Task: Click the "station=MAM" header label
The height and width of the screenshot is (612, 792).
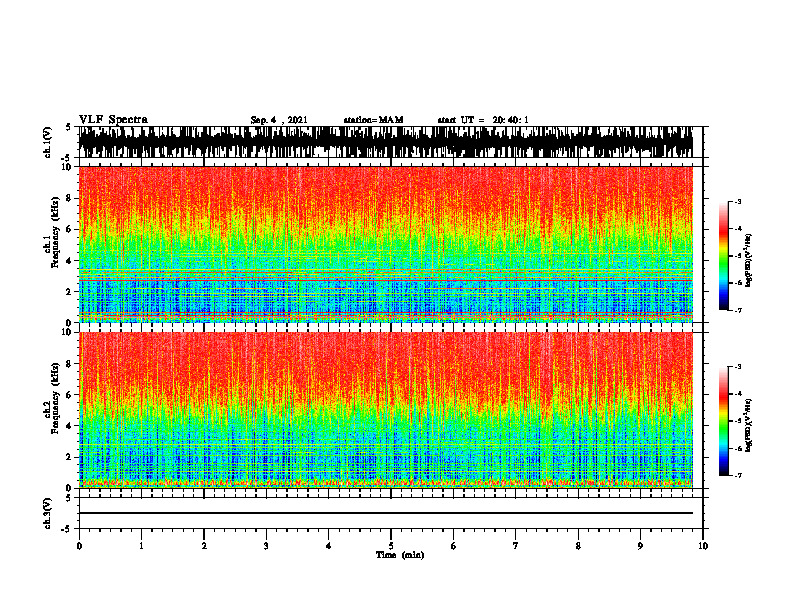Action: coord(373,120)
